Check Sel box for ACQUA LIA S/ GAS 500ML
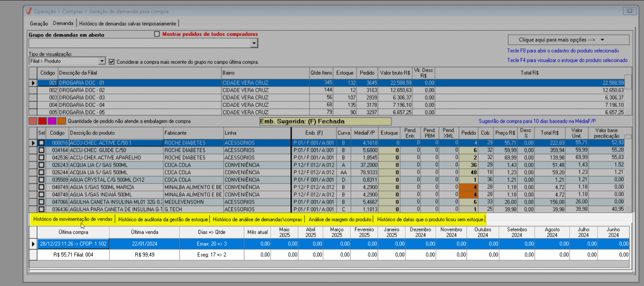 [x=41, y=172]
